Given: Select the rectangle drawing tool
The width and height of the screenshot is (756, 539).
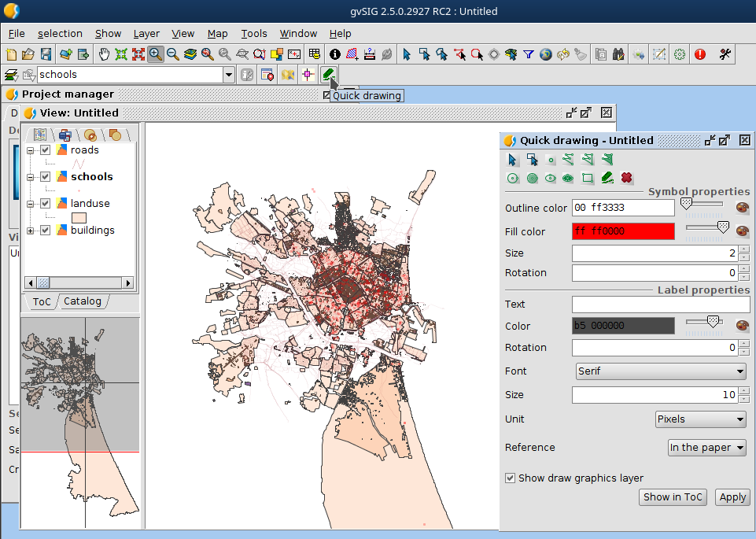Looking at the screenshot, I should click(x=588, y=178).
